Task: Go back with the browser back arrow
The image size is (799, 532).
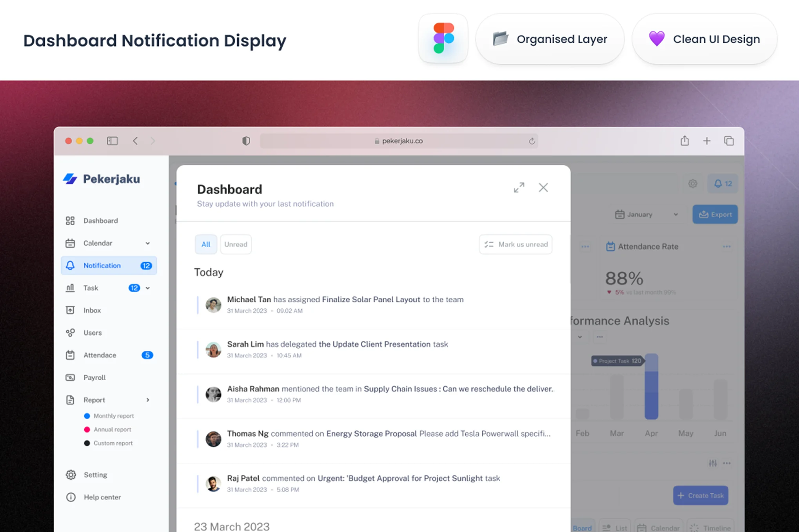Action: point(135,141)
